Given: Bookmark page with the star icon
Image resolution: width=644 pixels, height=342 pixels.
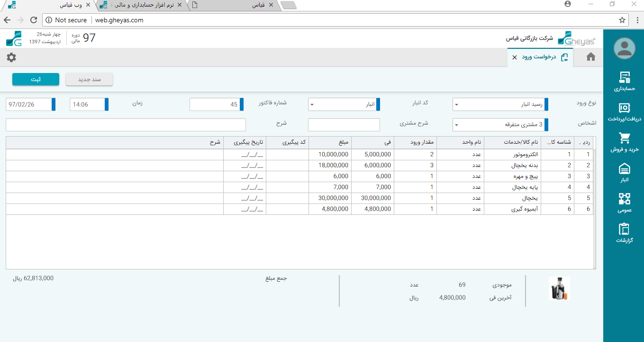Looking at the screenshot, I should click(x=622, y=20).
